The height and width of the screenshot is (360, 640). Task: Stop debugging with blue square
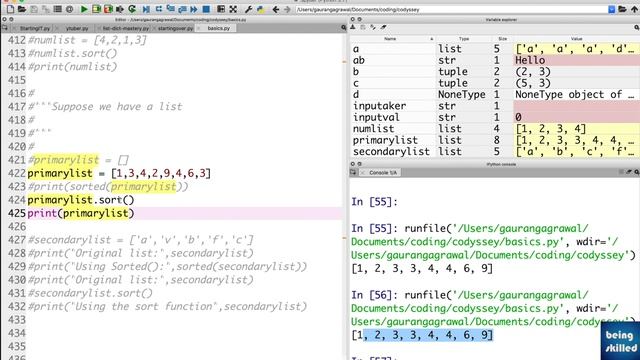pos(207,9)
